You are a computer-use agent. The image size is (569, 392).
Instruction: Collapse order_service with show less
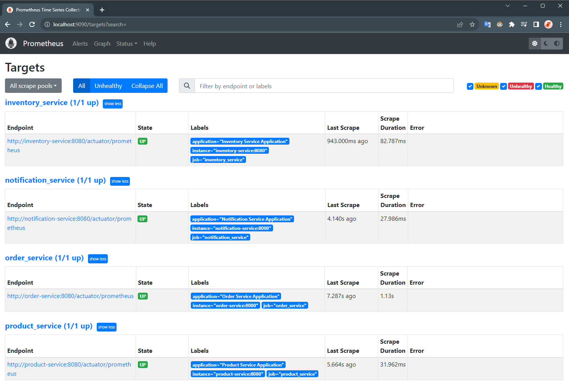(x=98, y=259)
